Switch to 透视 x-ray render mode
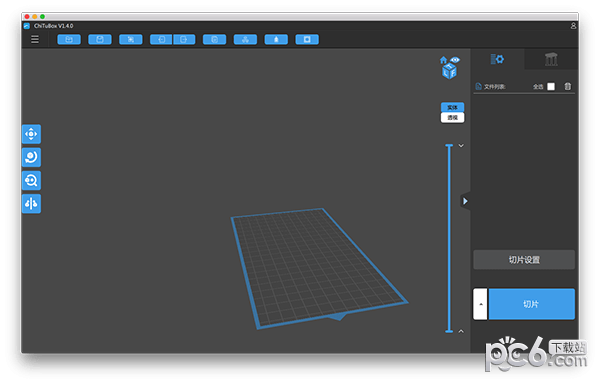The height and width of the screenshot is (384, 600). click(x=452, y=117)
